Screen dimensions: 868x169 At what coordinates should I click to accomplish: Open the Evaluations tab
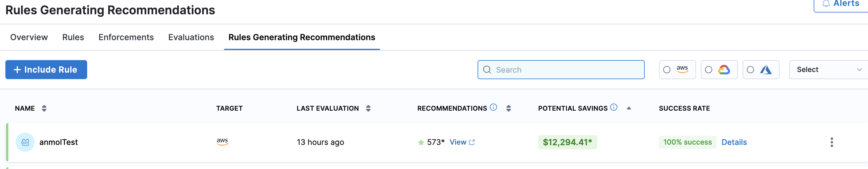191,37
